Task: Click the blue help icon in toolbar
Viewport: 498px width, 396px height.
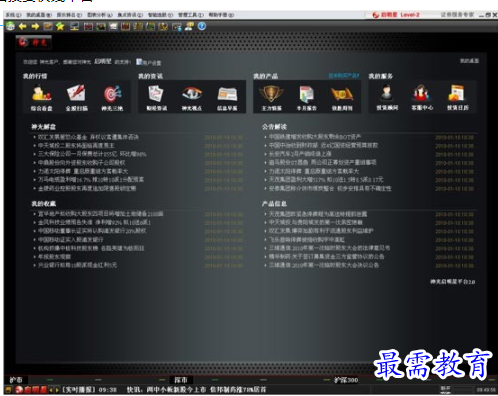Action: click(202, 26)
